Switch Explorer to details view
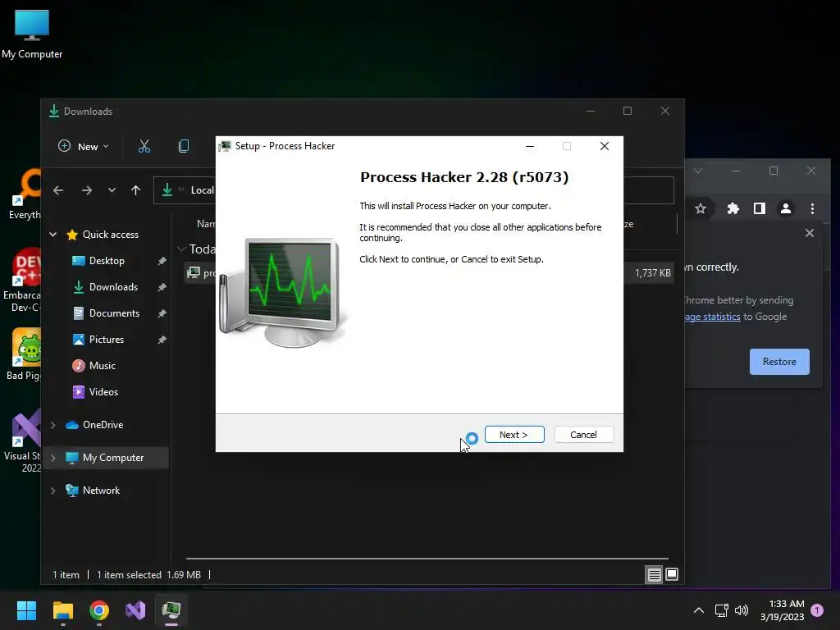Viewport: 840px width, 630px height. point(654,575)
